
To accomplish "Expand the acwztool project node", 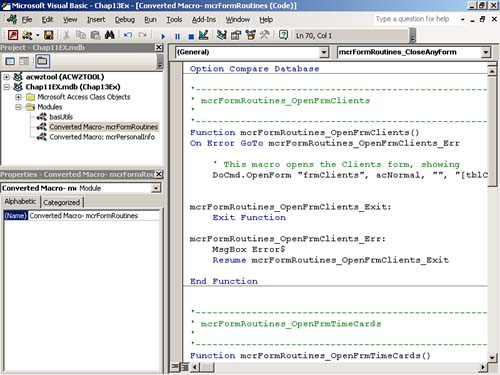I will coord(7,77).
